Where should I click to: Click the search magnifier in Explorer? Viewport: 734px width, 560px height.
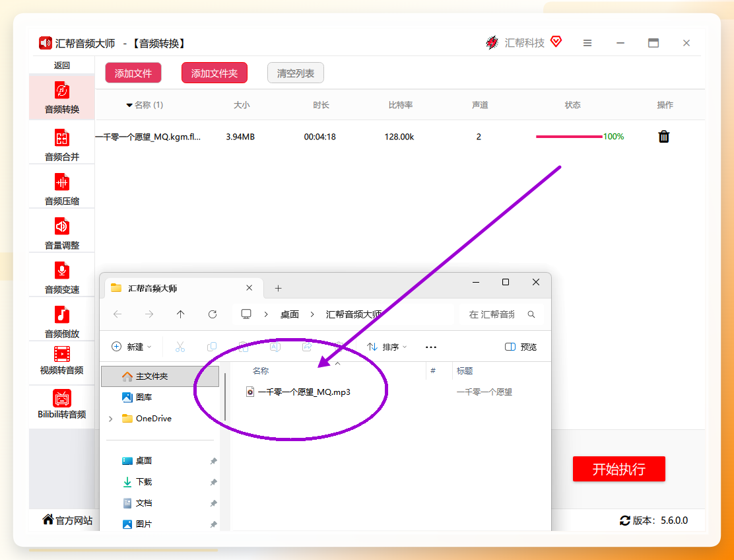point(531,314)
